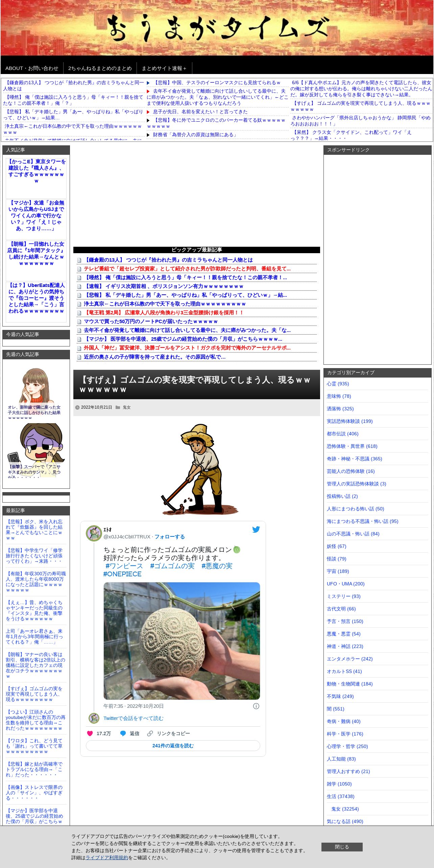Open popular article UberEats配達人に缶コーヒー
The height and width of the screenshot is (868, 434).
point(36,298)
